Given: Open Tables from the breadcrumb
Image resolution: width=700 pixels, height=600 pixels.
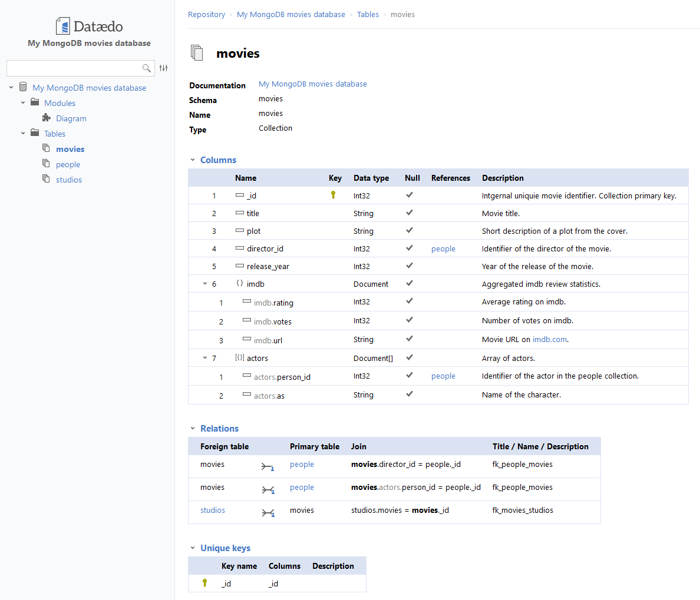Looking at the screenshot, I should [368, 15].
